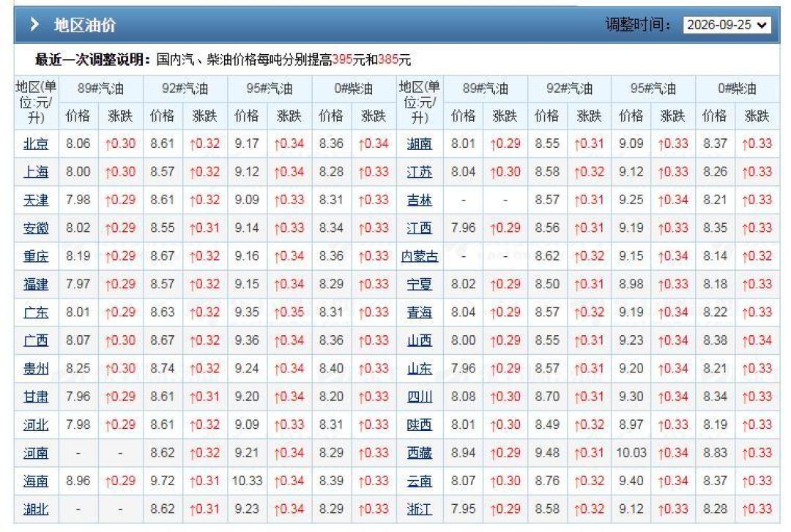
Task: Open the 上海 region link
Action: (36, 172)
